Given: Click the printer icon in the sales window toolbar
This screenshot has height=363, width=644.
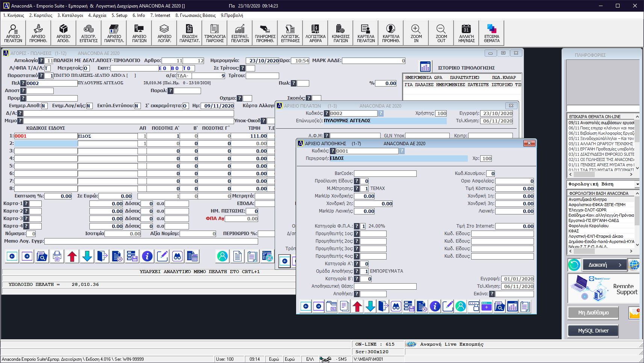Looking at the screenshot, I should [x=57, y=257].
